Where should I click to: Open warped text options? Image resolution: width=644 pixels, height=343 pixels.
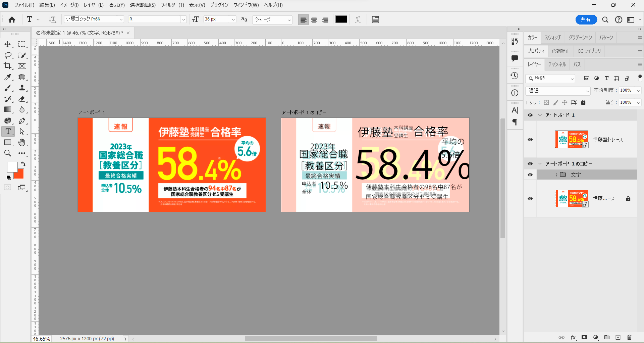(358, 19)
